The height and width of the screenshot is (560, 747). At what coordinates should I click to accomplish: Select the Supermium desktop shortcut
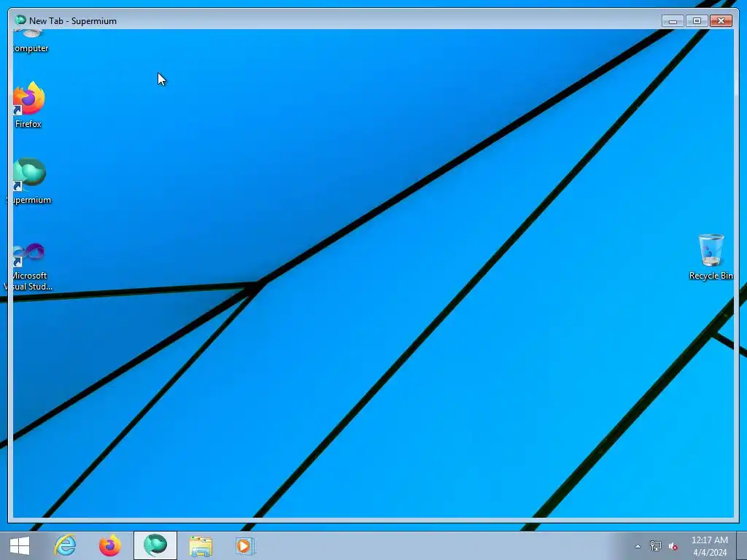28,181
